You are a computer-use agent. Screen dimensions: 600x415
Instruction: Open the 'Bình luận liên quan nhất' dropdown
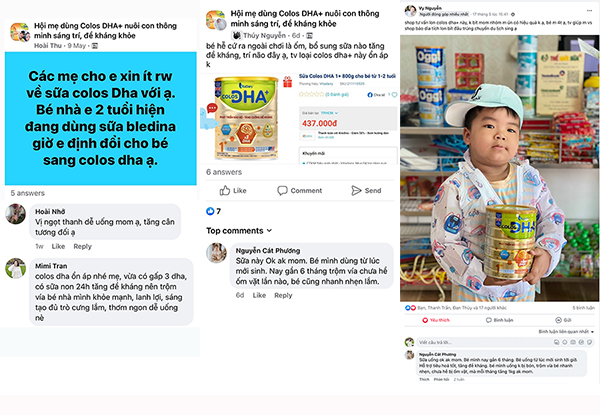click(x=566, y=332)
